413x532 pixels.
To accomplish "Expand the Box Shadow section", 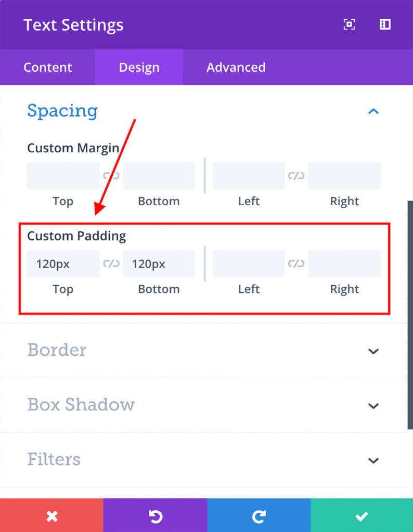I will point(373,405).
